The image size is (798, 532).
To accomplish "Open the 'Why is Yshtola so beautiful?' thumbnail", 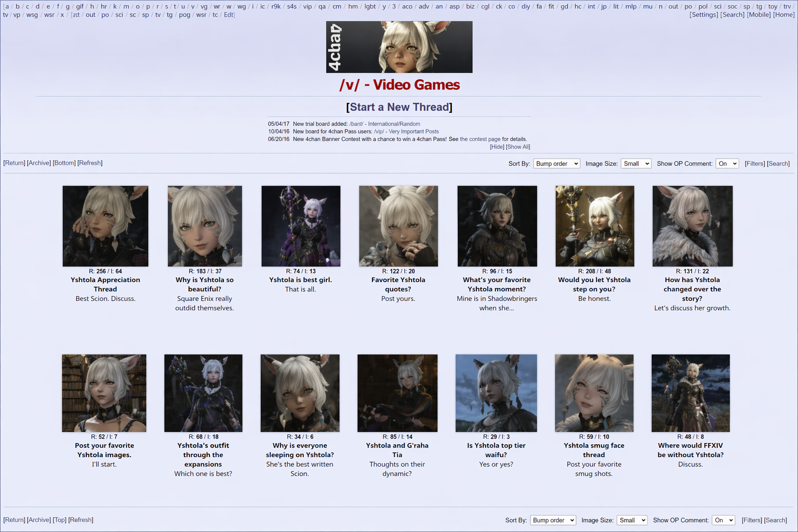I will click(205, 226).
